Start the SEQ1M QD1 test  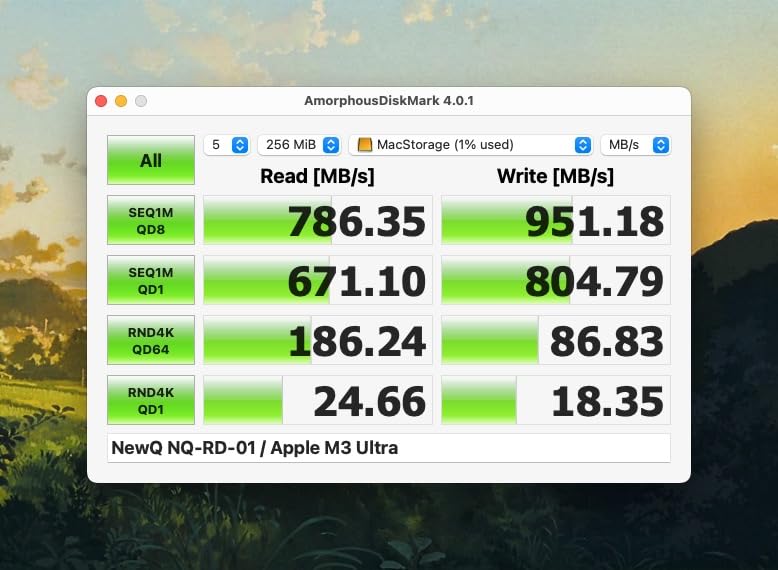(151, 280)
